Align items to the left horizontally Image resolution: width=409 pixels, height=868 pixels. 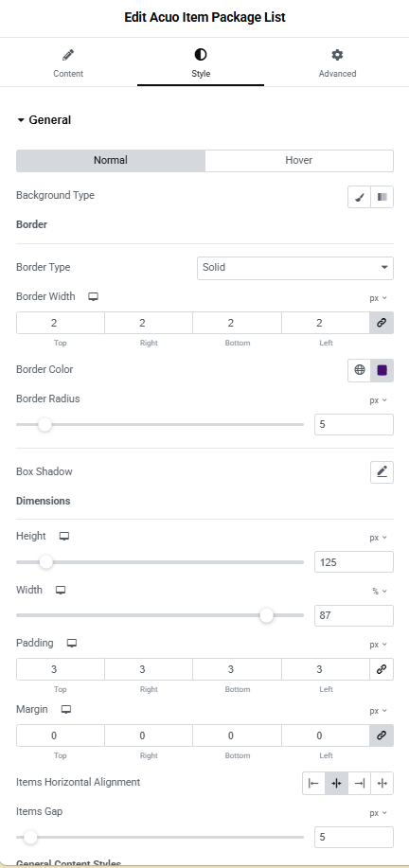pyautogui.click(x=313, y=783)
